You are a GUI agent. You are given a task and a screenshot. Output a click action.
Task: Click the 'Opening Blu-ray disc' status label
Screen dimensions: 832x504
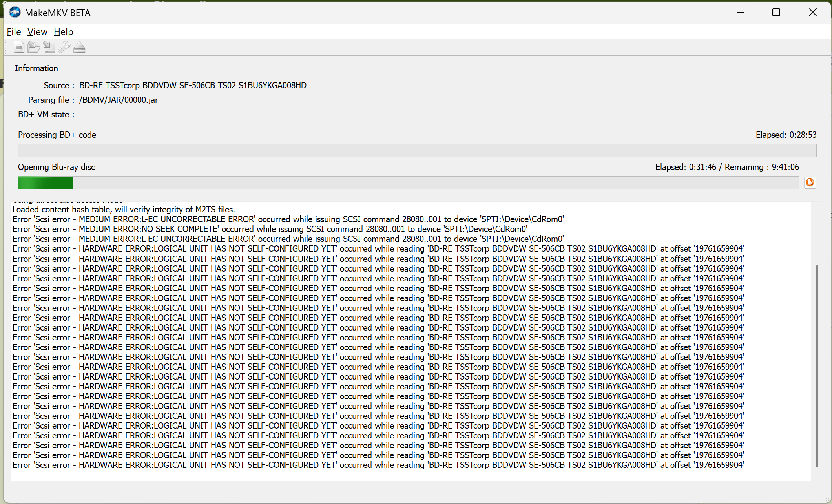[x=57, y=167]
